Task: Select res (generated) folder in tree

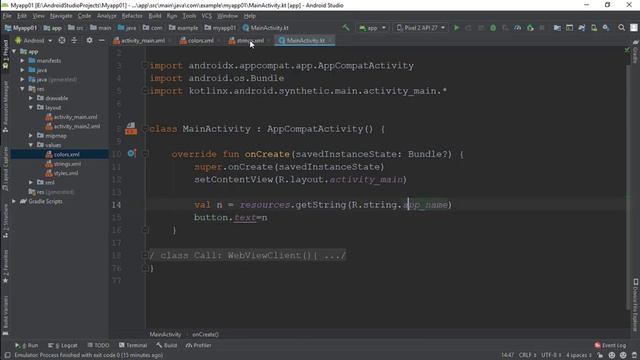Action: pyautogui.click(x=51, y=192)
